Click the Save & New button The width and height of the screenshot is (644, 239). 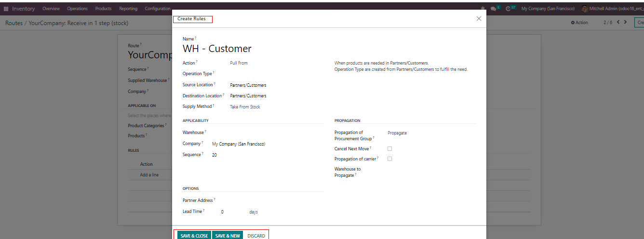(228, 236)
